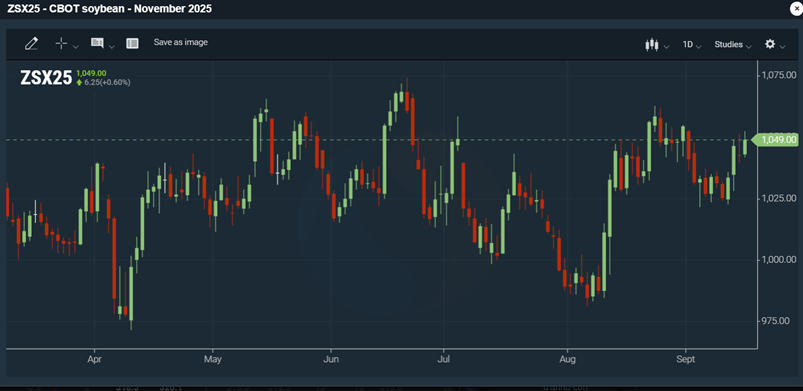Viewport: 803px width, 391px height.
Task: Click the Sept date axis label
Action: click(685, 359)
